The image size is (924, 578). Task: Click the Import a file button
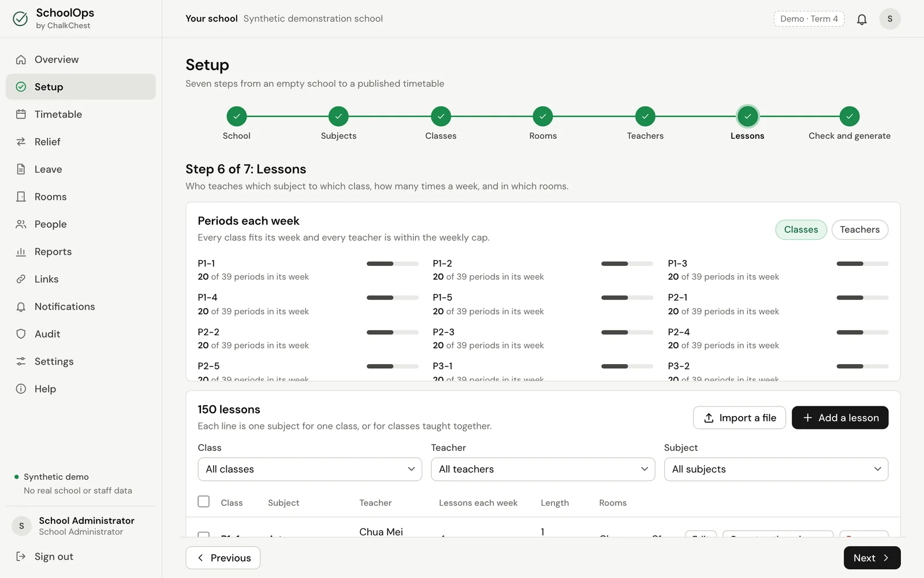(739, 418)
